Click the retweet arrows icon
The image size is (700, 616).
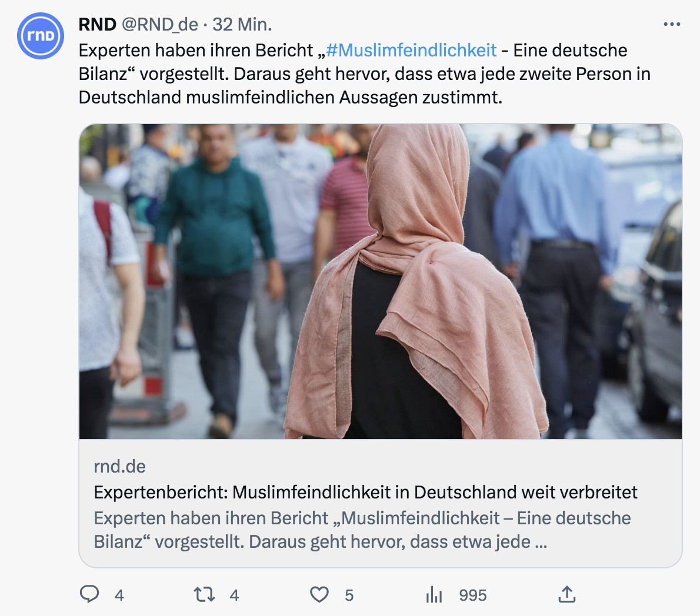click(x=205, y=595)
